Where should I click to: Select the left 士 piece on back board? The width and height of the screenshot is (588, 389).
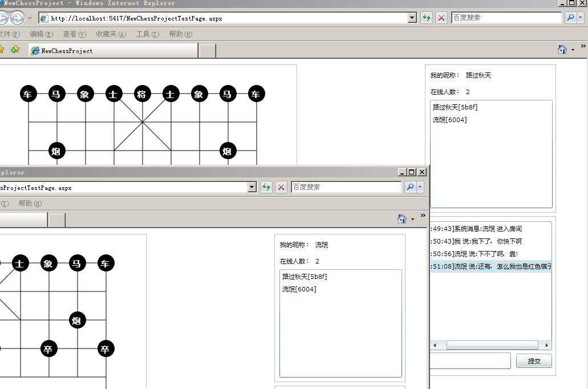click(113, 94)
